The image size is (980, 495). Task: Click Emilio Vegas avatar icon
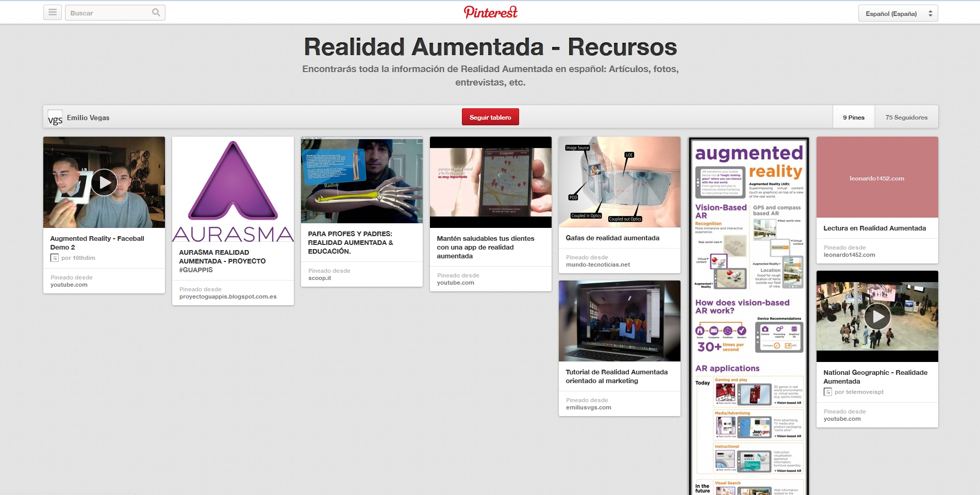[55, 118]
